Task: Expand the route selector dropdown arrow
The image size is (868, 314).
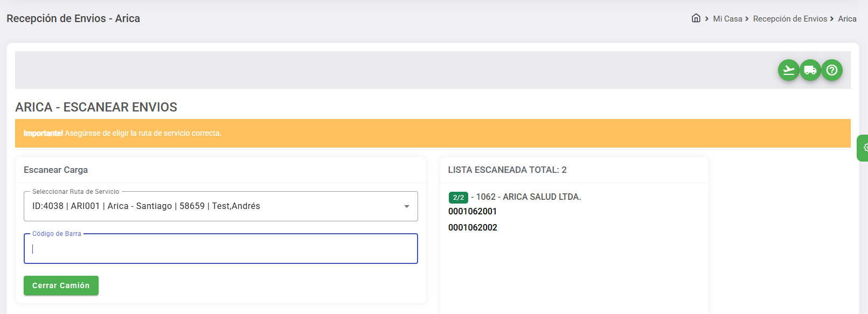Action: click(407, 206)
